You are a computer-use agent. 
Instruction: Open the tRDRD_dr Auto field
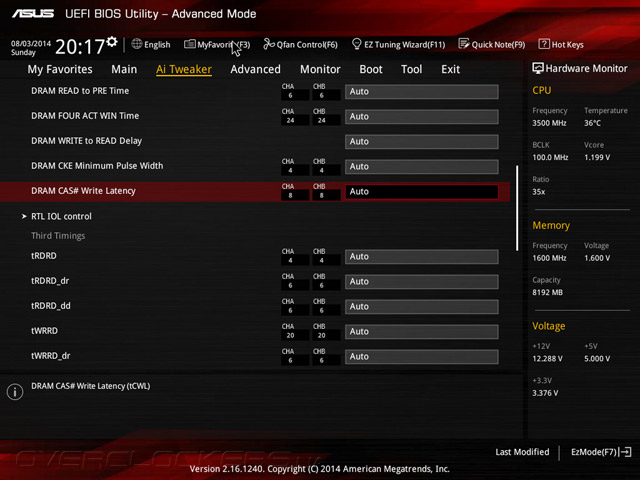pos(422,282)
